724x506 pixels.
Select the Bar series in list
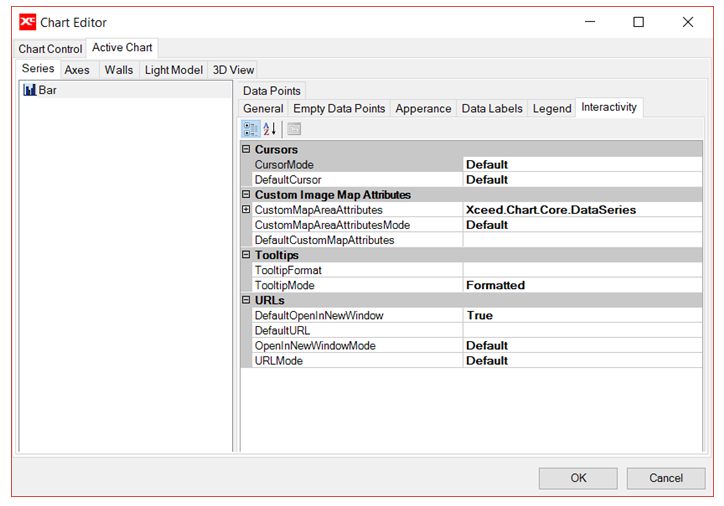(x=126, y=90)
